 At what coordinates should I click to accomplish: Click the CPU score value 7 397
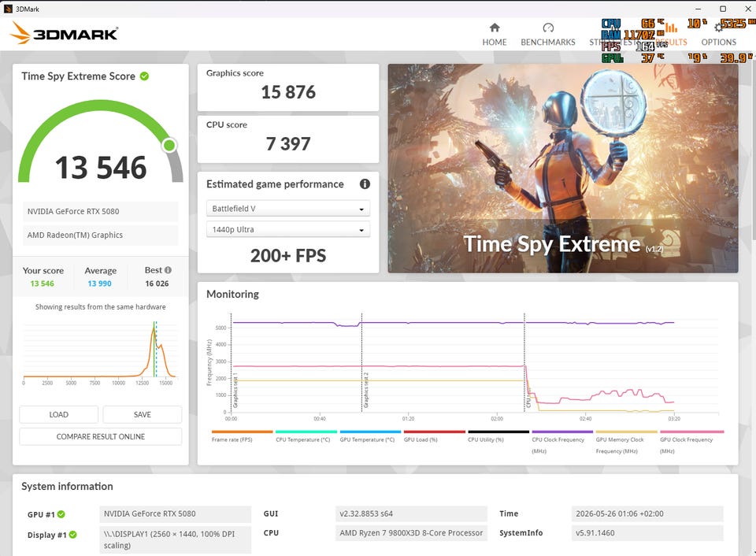pos(288,143)
